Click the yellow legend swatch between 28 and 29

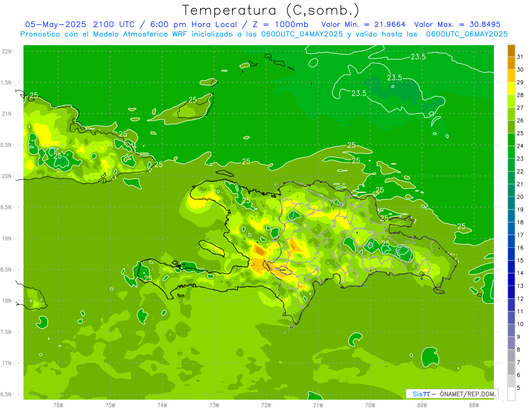click(511, 89)
